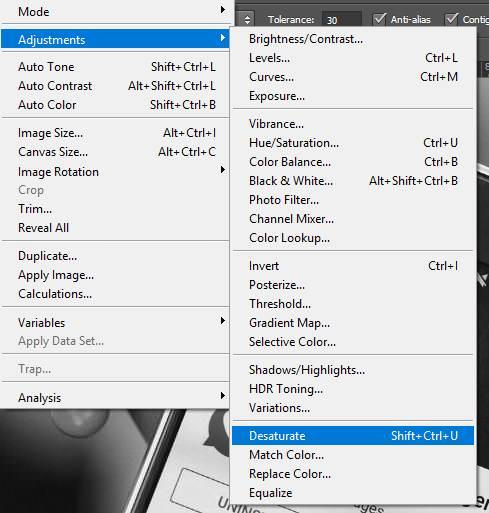Open Replace Color... dialog
This screenshot has width=489, height=513.
(353, 474)
